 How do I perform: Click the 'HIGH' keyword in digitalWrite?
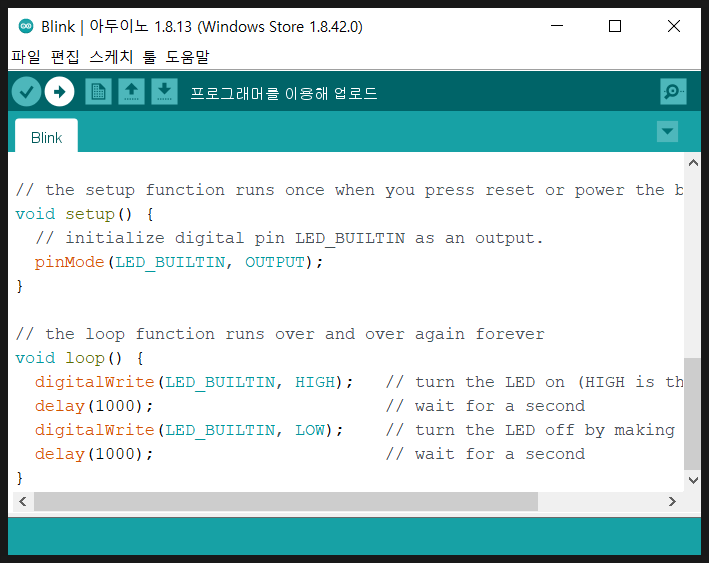[x=315, y=382]
